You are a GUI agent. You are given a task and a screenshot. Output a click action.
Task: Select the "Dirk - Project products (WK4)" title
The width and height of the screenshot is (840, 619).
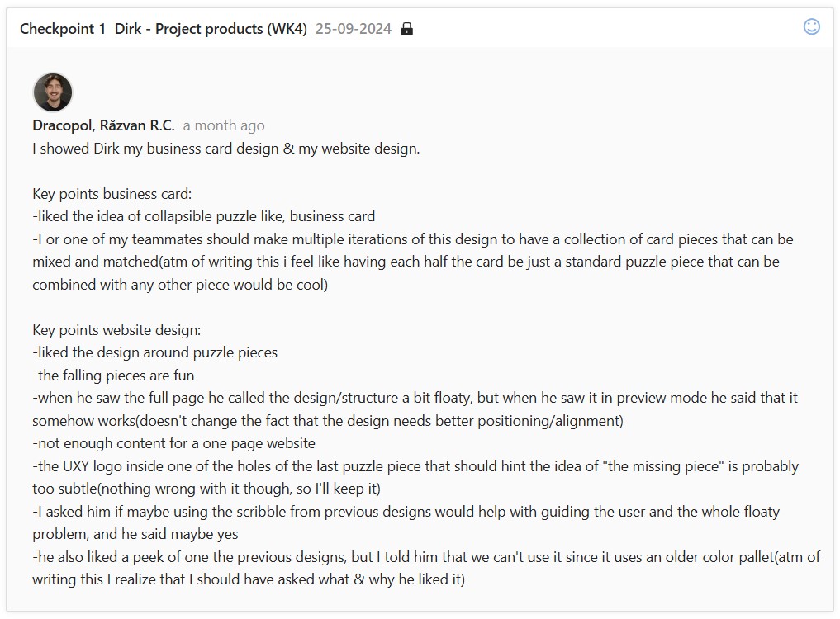211,29
